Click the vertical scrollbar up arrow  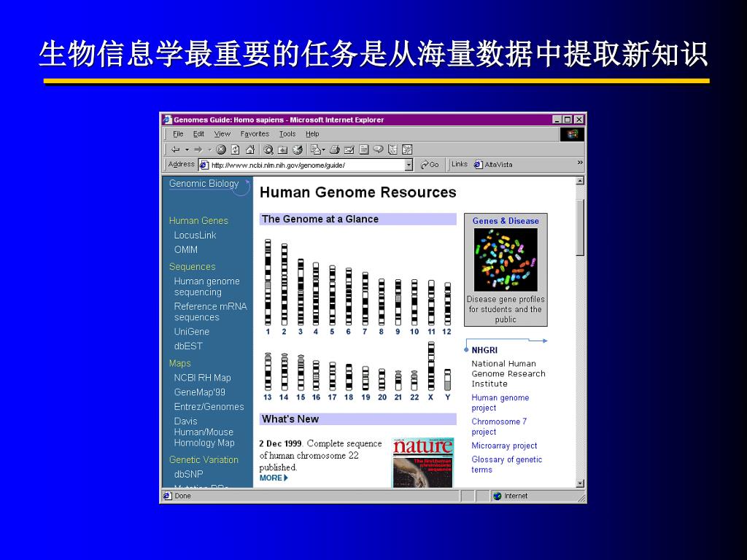tap(580, 181)
